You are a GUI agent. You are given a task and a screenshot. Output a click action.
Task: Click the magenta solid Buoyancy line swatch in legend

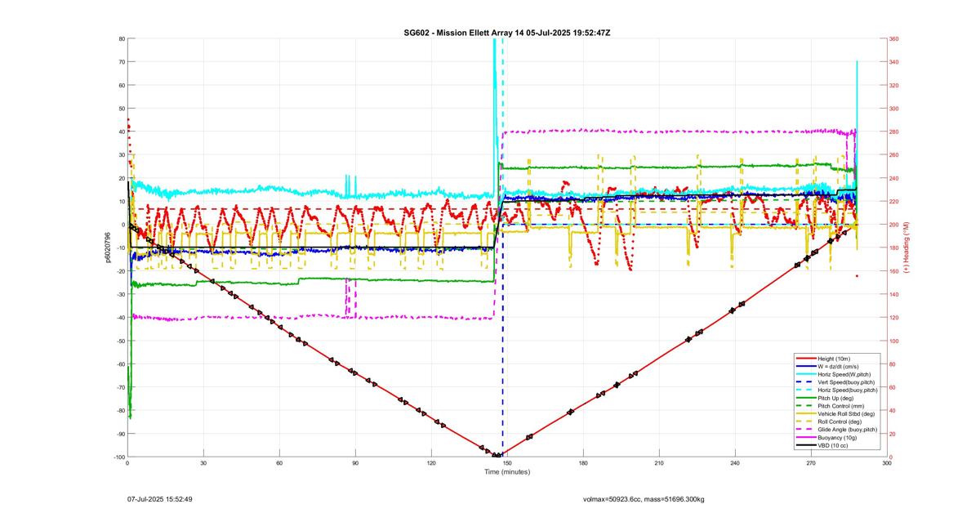pyautogui.click(x=806, y=438)
